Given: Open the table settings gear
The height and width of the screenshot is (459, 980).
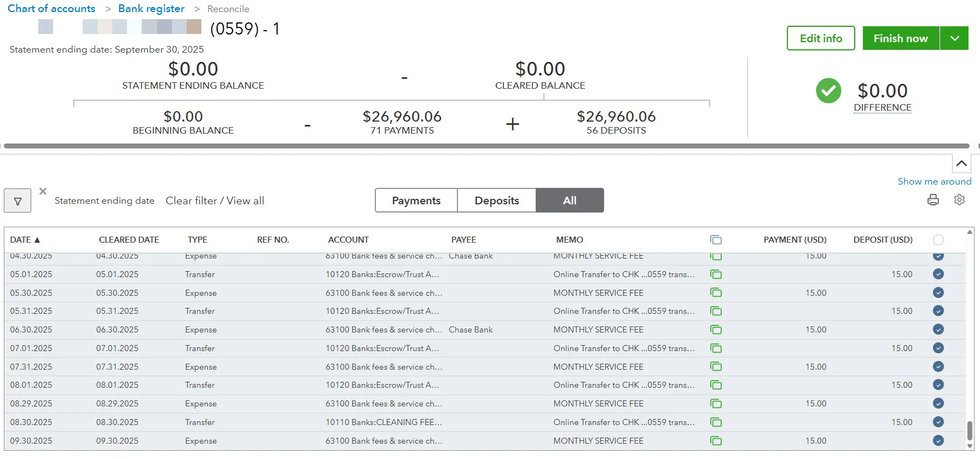Looking at the screenshot, I should [x=959, y=200].
